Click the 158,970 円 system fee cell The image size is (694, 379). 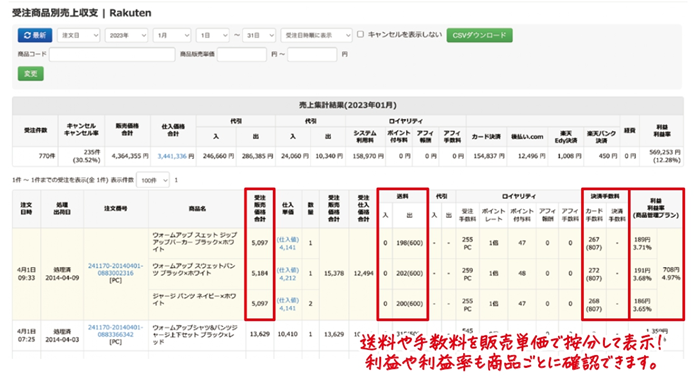(x=365, y=156)
